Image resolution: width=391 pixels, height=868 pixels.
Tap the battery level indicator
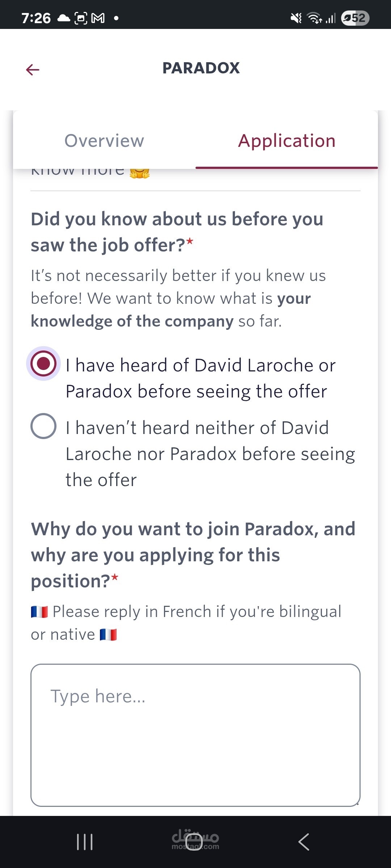pos(355,18)
